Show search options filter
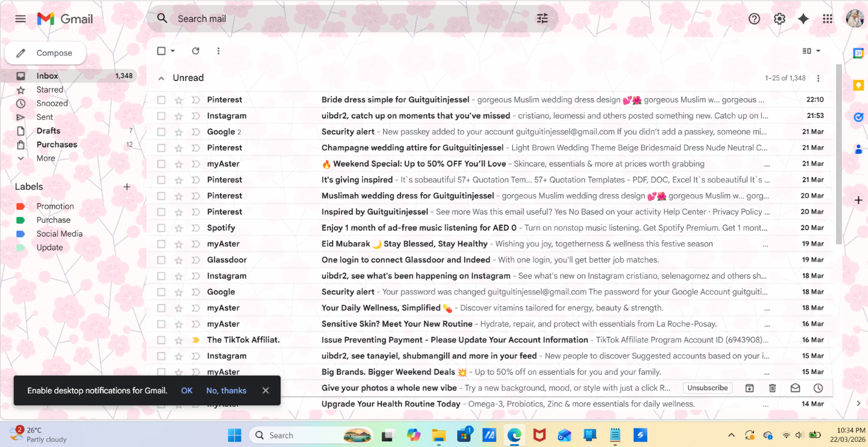 (x=542, y=19)
